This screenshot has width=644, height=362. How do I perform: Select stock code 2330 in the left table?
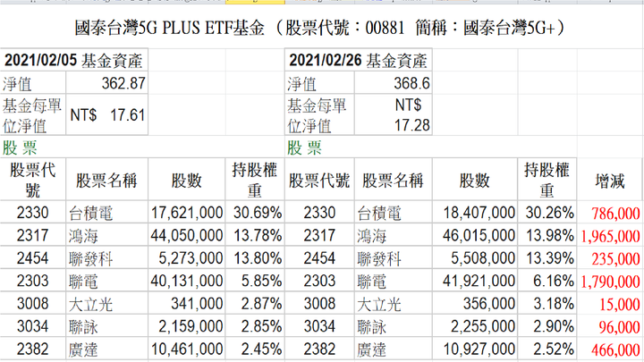coord(33,213)
